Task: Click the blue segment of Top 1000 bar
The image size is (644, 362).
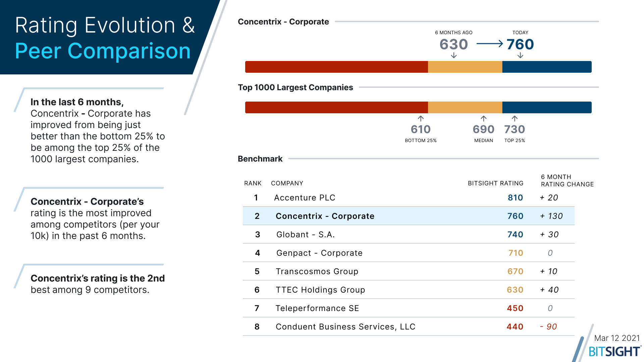Action: coord(547,107)
